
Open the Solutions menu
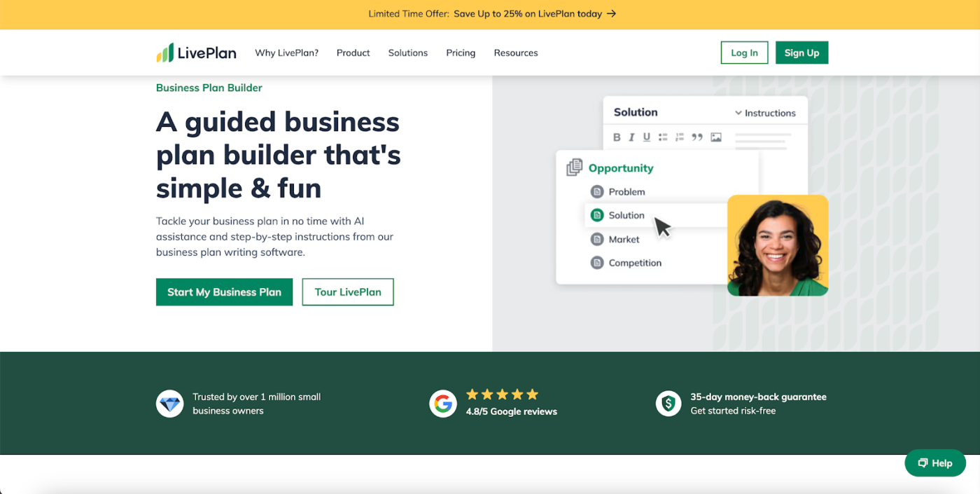[408, 53]
